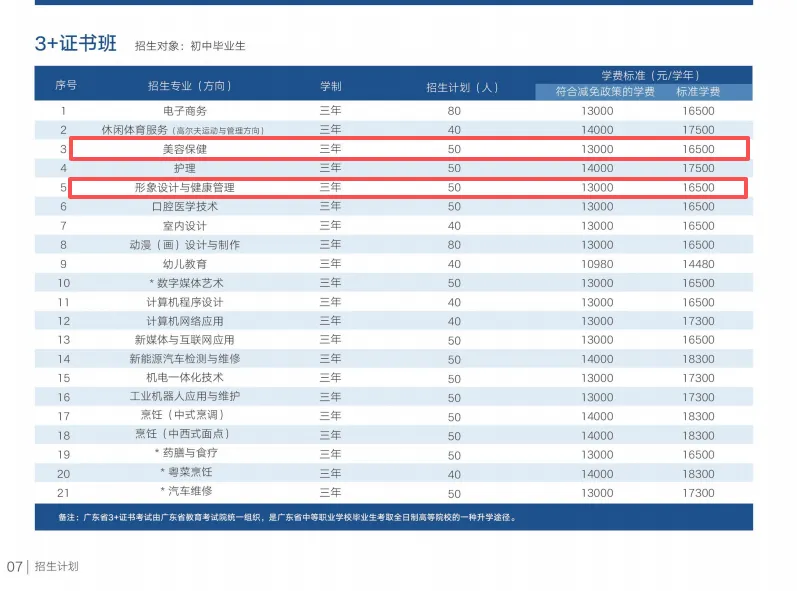Select the '计算机网络应用' major cell

[x=185, y=321]
